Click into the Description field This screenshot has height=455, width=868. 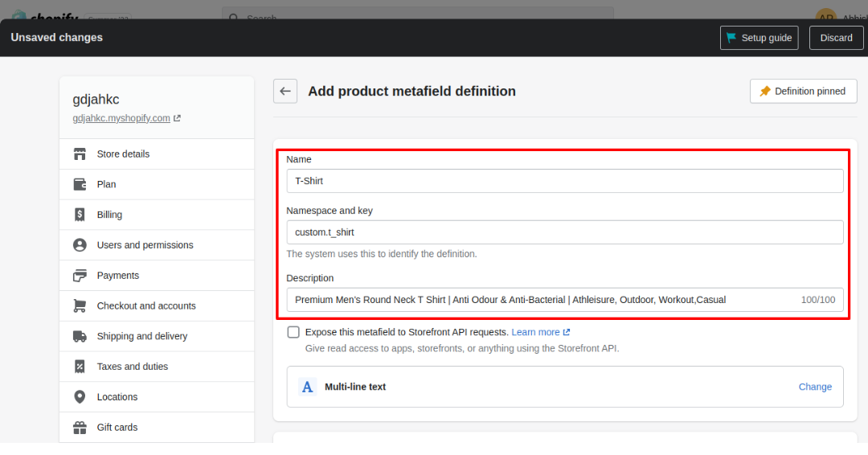565,300
